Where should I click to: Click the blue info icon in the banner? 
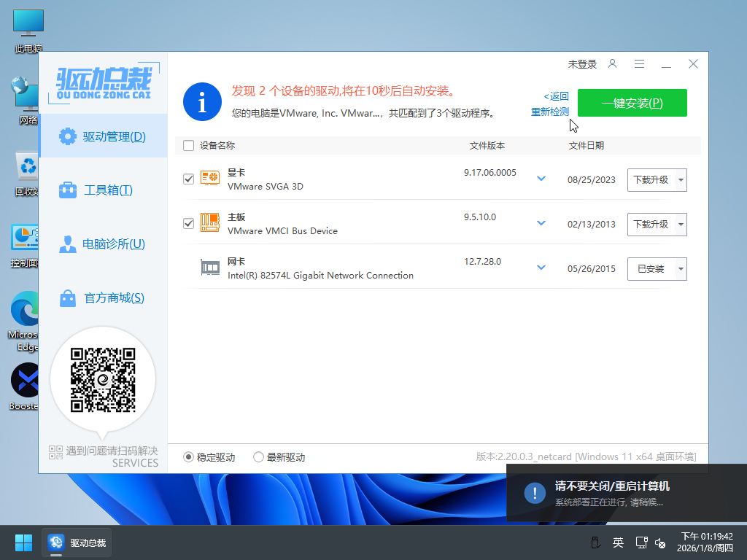click(202, 102)
